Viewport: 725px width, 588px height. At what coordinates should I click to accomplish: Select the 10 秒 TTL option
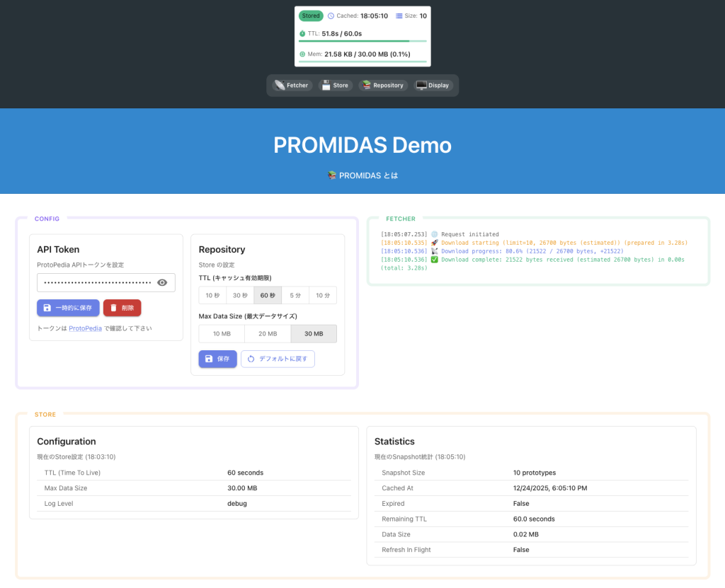click(x=212, y=295)
